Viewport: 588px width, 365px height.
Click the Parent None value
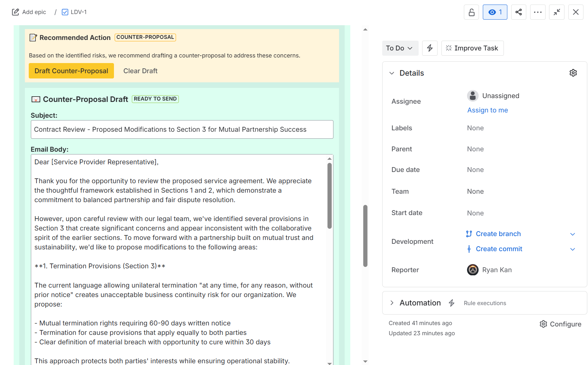(x=475, y=149)
